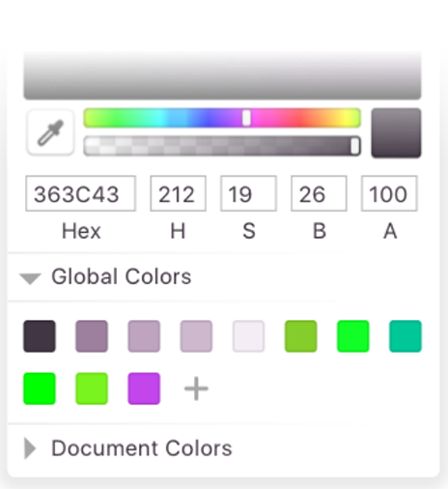Viewport: 448px width, 489px height.
Task: Expand the Document Colors section
Action: point(30,448)
